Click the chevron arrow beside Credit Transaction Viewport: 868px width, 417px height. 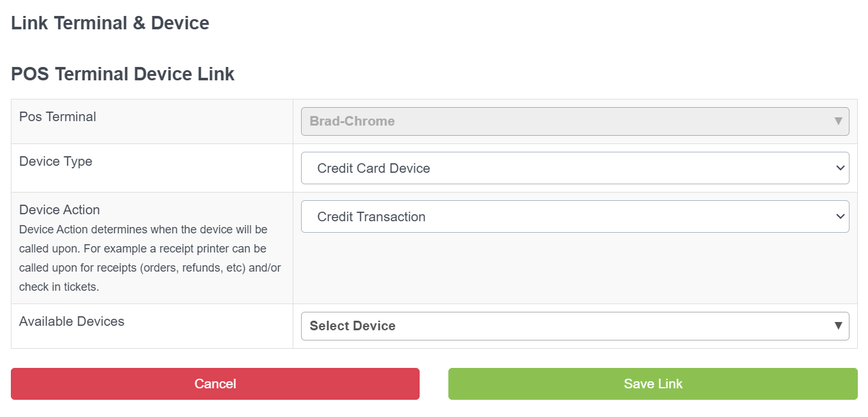point(839,217)
